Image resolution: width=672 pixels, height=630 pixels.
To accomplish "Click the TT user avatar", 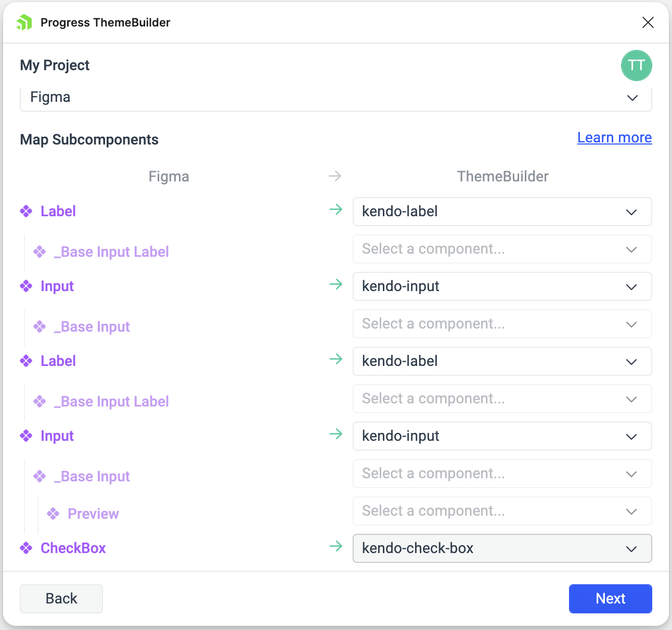I will (636, 65).
